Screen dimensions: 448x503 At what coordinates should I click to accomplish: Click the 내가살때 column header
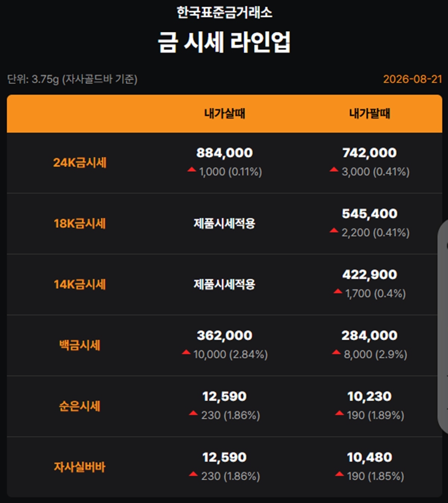click(x=224, y=114)
